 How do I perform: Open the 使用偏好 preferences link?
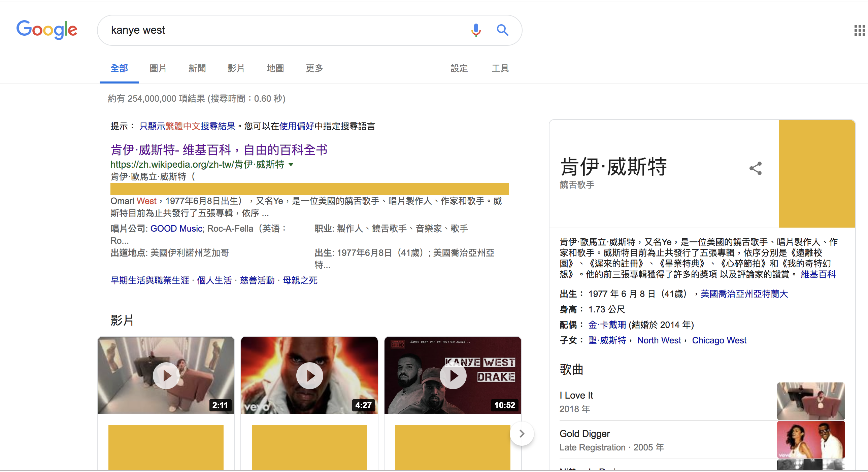(x=297, y=126)
